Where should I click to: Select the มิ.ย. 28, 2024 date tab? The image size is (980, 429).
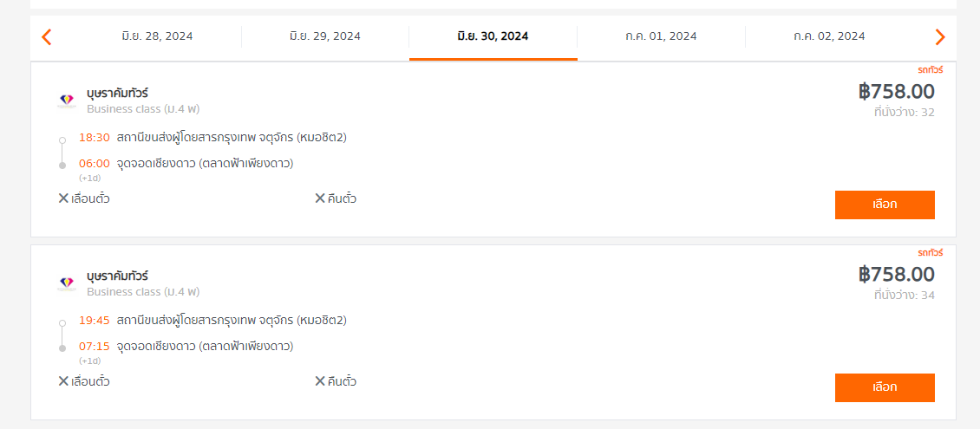158,36
